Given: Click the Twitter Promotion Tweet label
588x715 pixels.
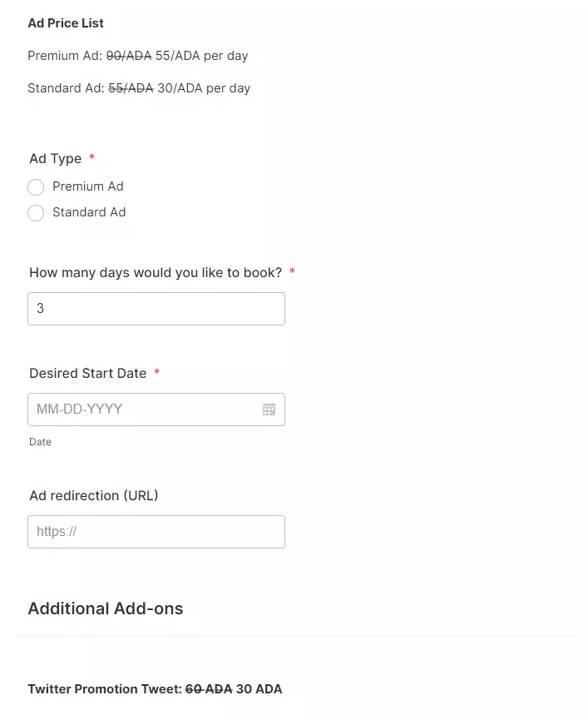Looking at the screenshot, I should pyautogui.click(x=105, y=689).
